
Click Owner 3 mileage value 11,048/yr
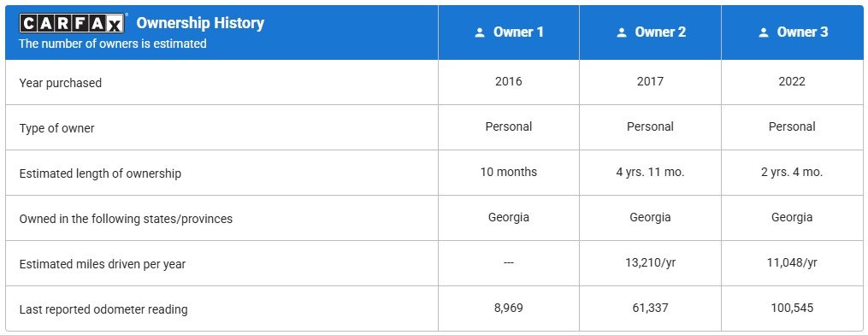pyautogui.click(x=792, y=262)
